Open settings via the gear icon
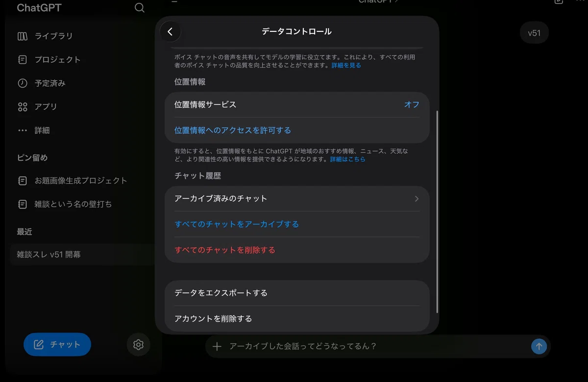This screenshot has width=588, height=382. click(138, 345)
